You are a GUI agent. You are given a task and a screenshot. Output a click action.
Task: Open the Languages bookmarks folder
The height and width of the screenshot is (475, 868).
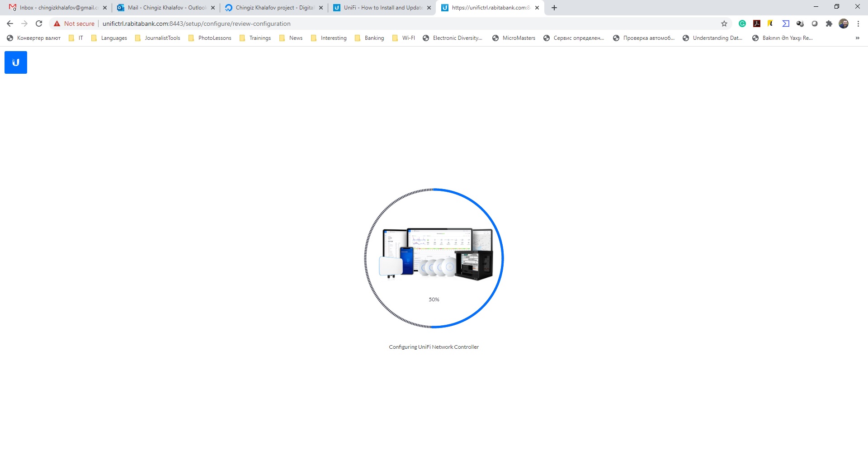point(109,38)
